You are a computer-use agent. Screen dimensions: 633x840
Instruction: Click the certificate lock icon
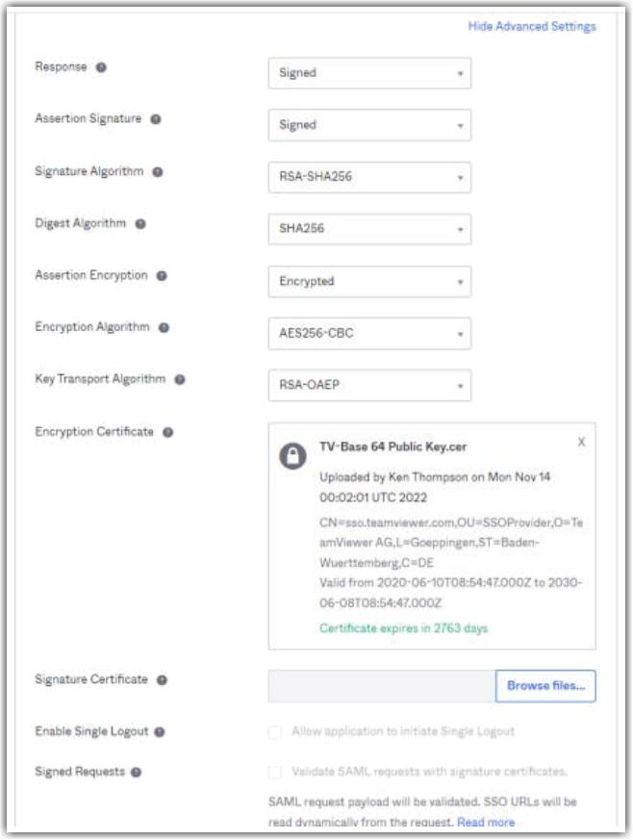292,458
